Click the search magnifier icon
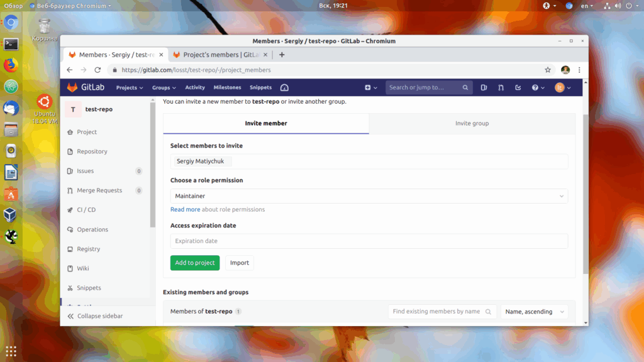The image size is (644, 362). [465, 87]
